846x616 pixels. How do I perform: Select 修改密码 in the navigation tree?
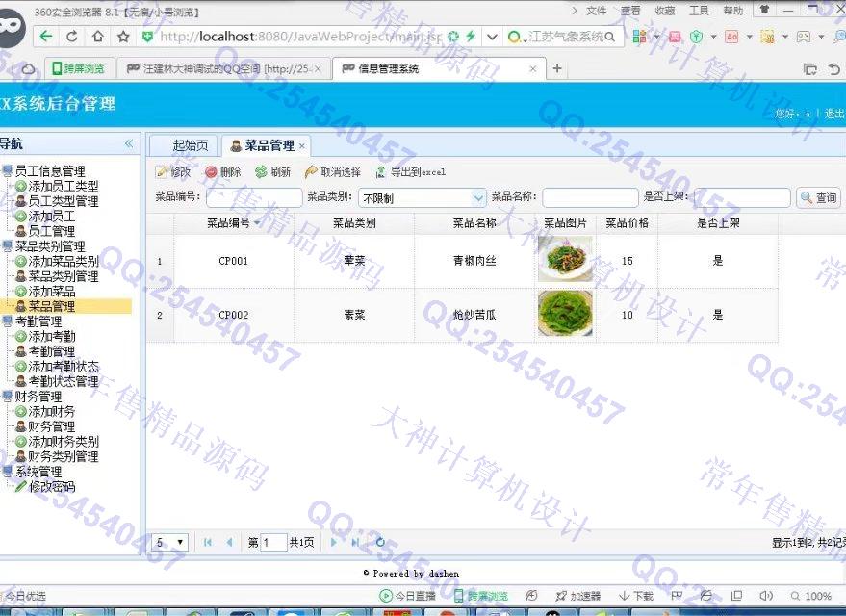click(x=51, y=487)
